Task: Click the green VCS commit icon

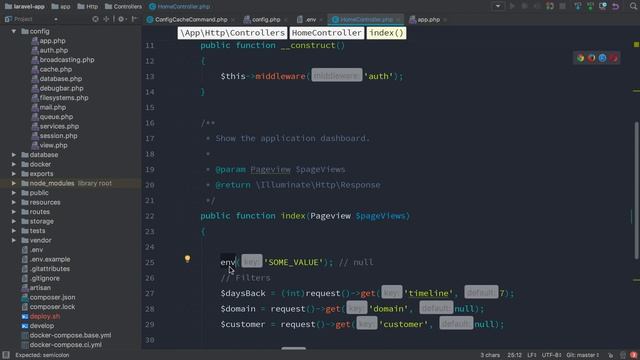Action: coord(590,6)
